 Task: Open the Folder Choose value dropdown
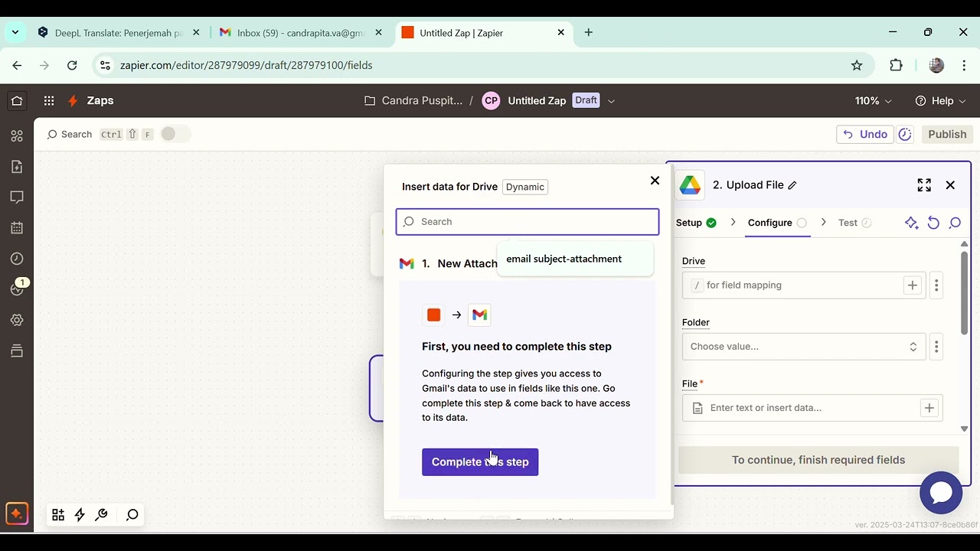(x=804, y=347)
